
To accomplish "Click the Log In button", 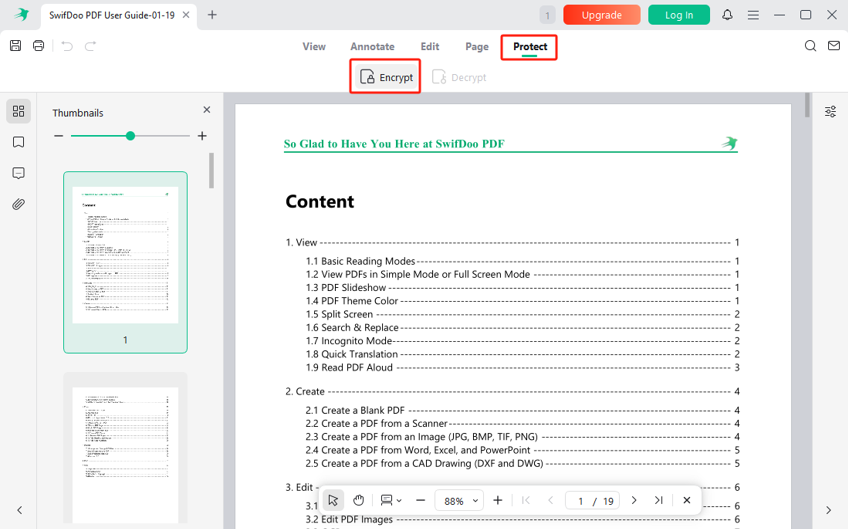I will (x=679, y=15).
